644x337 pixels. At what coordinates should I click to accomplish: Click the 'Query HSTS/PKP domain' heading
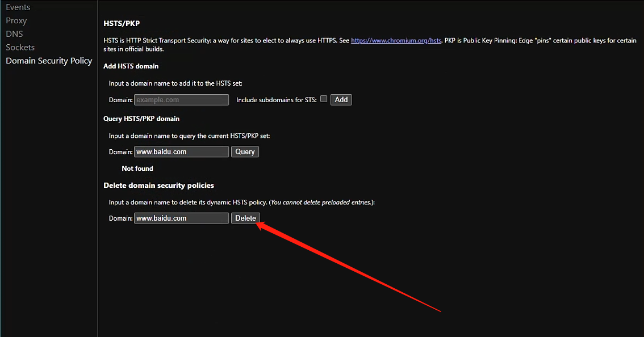[141, 119]
